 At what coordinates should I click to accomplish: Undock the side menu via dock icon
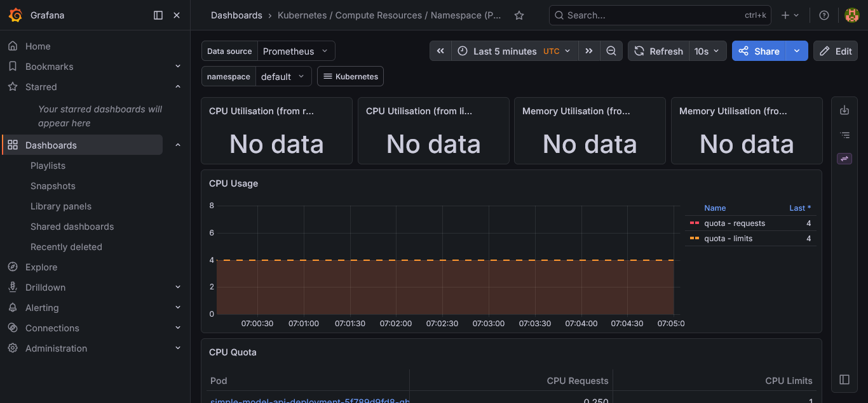tap(158, 15)
